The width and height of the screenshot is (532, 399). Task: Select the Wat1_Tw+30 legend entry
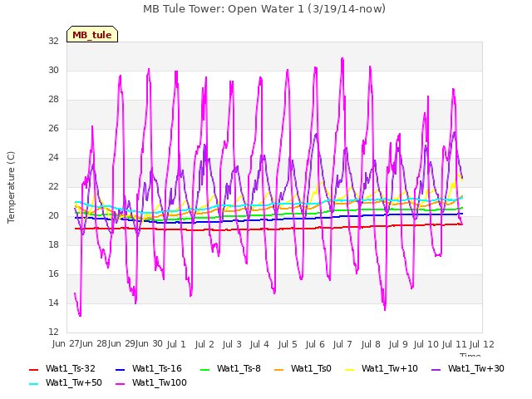pyautogui.click(x=467, y=368)
